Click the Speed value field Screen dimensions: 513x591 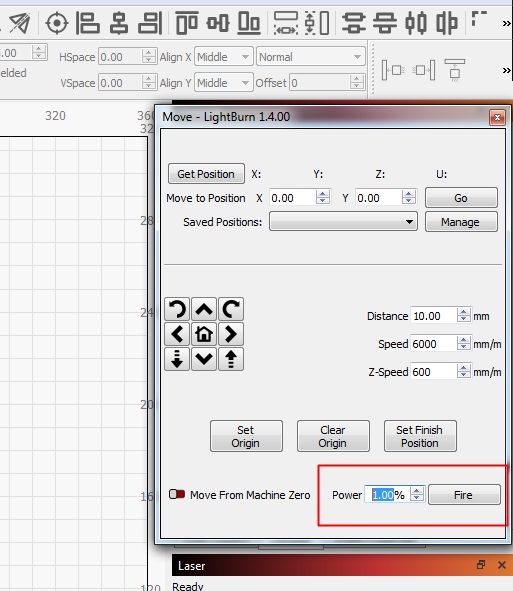(433, 344)
